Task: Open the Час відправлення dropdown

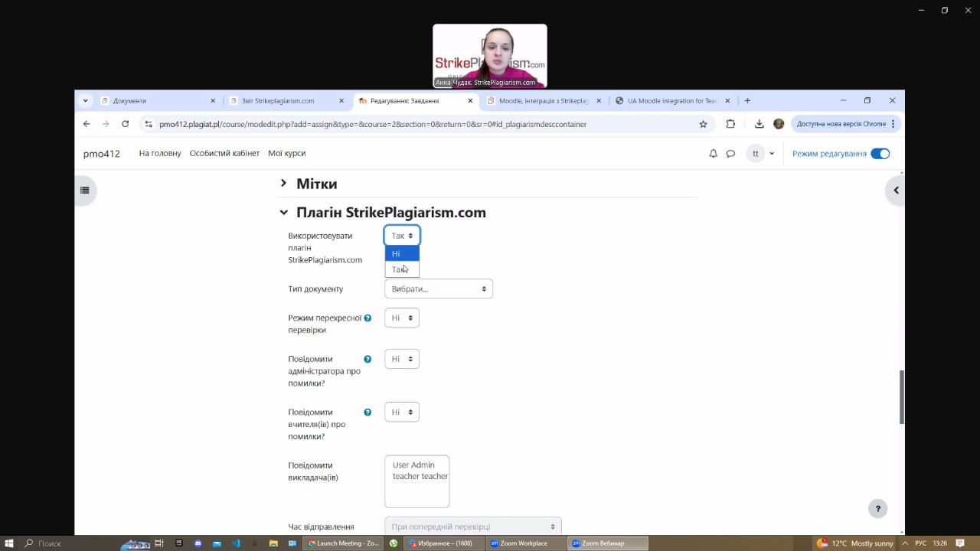Action: coord(473,526)
